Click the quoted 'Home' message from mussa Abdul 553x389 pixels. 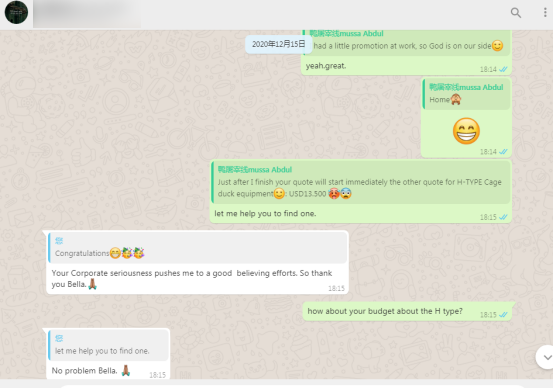pos(466,94)
